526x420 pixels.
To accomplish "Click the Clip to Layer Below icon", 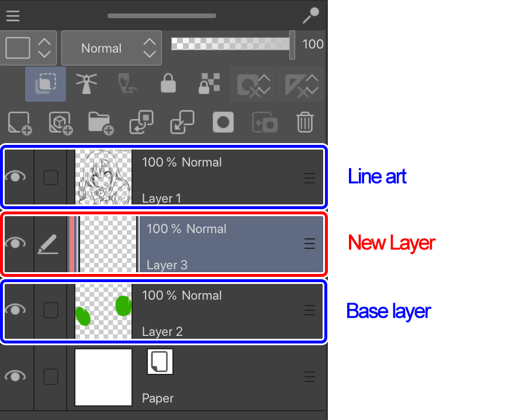I will click(46, 84).
